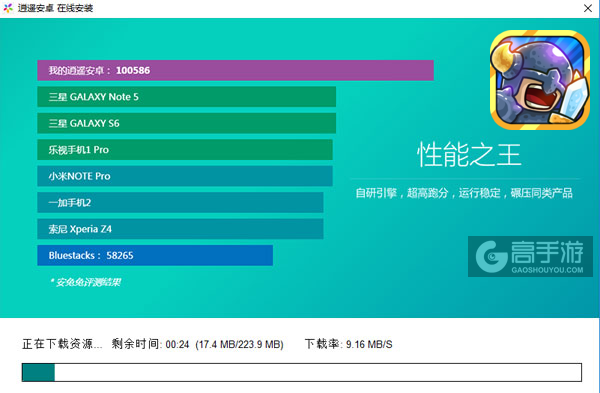Screen dimensions: 600x393
Task: Click the 正在下载资源 status text
Action: coord(62,344)
